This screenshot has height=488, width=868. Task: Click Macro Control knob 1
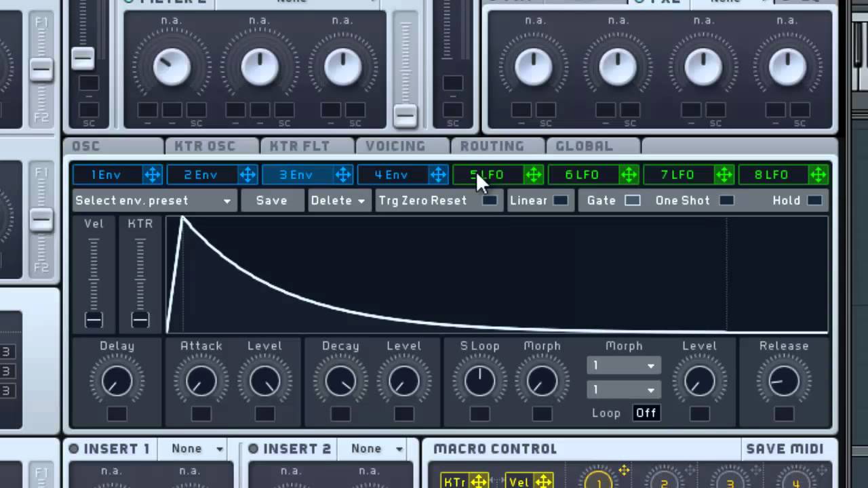[x=598, y=481]
